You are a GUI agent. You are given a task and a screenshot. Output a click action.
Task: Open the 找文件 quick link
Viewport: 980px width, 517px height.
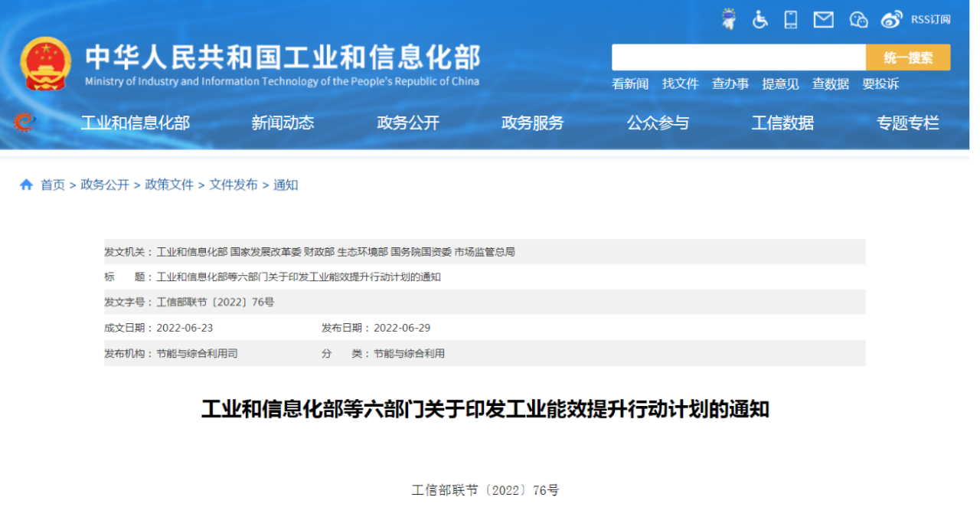point(681,84)
